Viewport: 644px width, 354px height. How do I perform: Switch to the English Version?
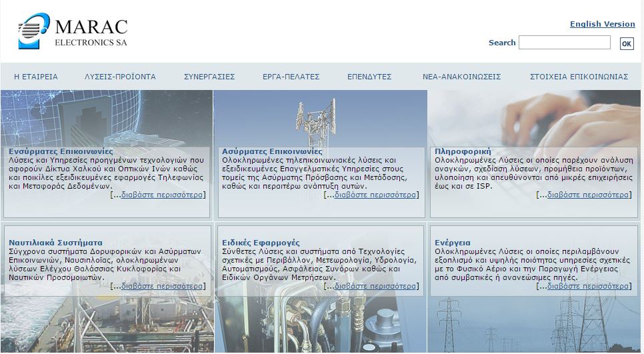pyautogui.click(x=602, y=24)
